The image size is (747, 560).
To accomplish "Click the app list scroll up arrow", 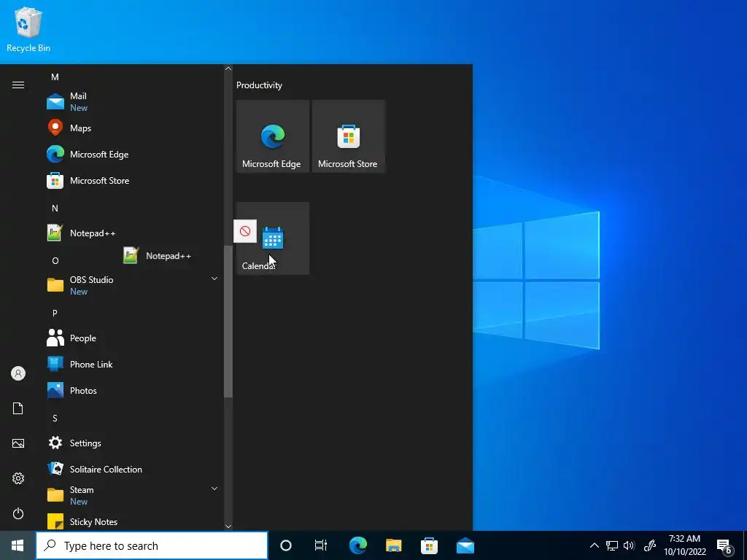I will click(228, 69).
